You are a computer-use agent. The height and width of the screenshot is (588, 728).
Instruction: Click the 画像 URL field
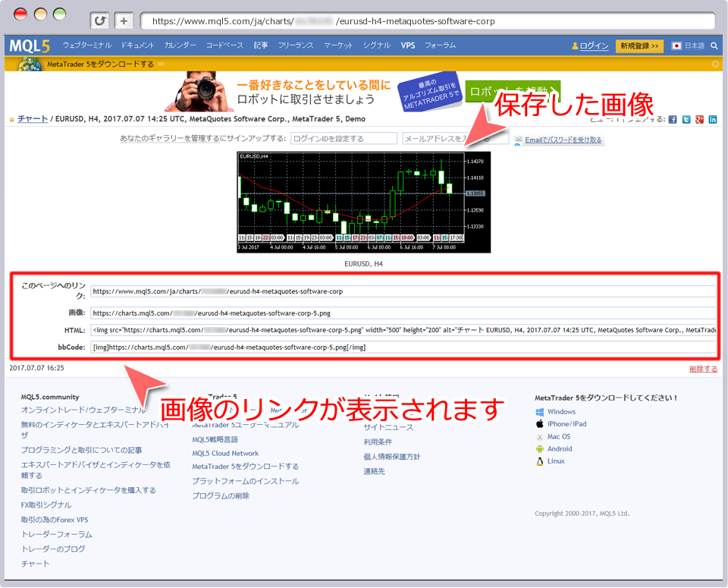click(x=403, y=313)
